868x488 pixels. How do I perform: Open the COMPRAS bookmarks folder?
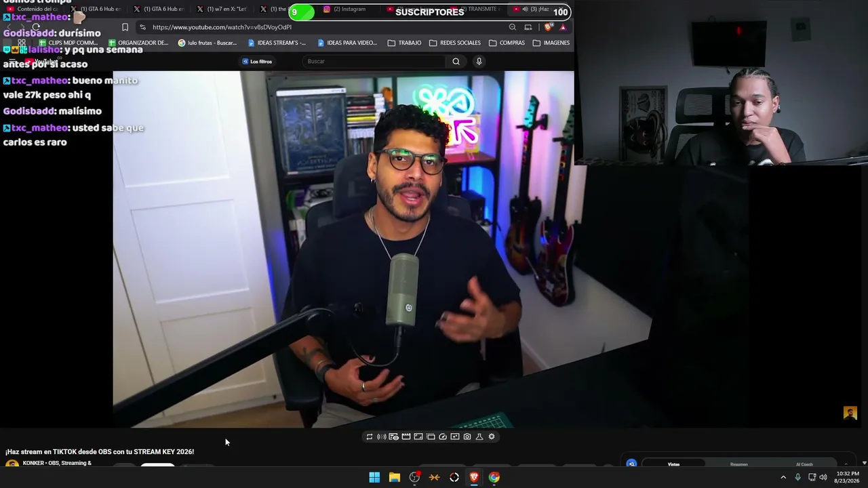point(507,43)
